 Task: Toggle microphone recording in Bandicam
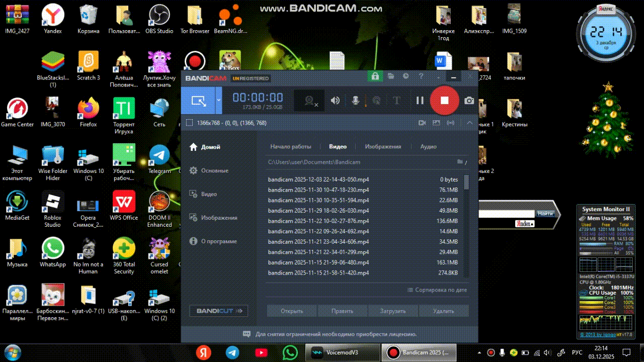click(355, 101)
